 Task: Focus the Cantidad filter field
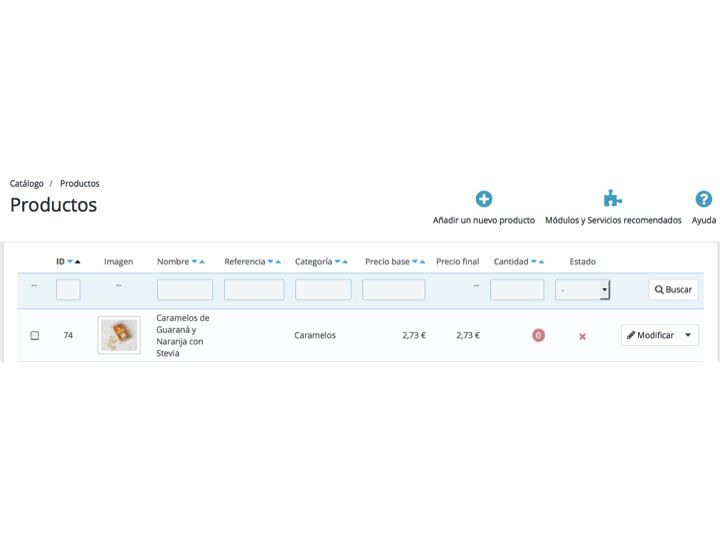pyautogui.click(x=517, y=290)
